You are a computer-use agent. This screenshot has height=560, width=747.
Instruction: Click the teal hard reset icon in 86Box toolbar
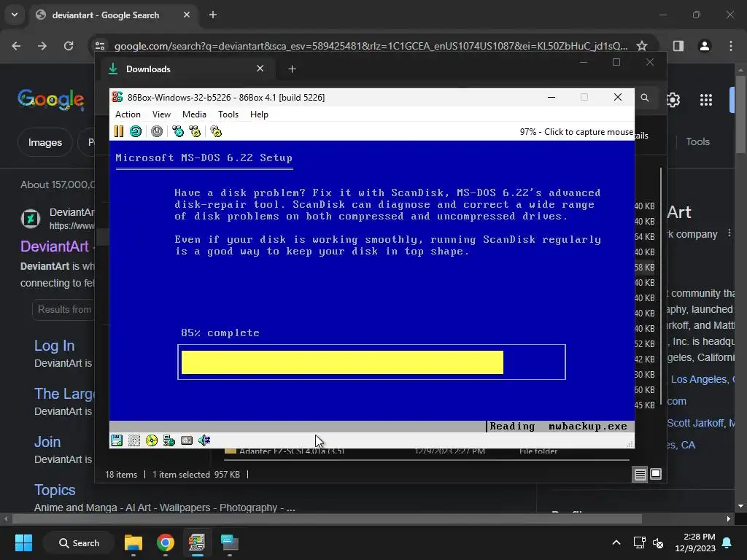click(x=136, y=131)
